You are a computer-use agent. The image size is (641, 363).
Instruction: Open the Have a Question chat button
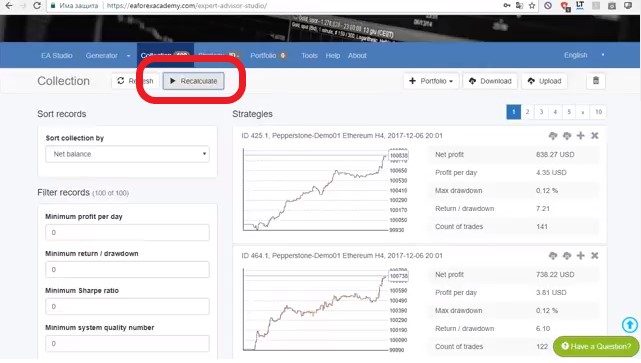596,346
